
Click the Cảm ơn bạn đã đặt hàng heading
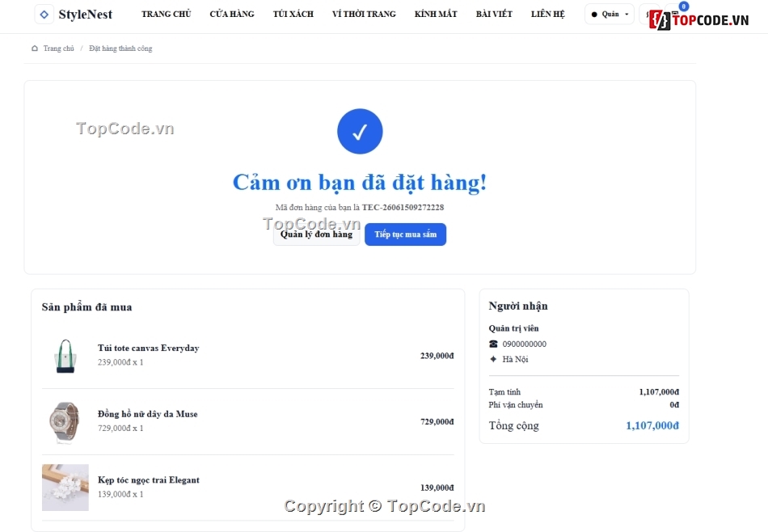coord(360,182)
